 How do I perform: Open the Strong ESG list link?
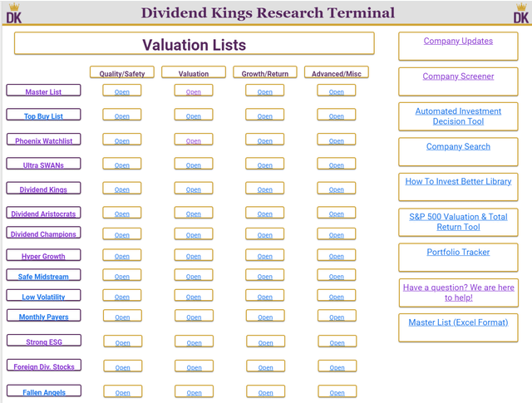(44, 341)
